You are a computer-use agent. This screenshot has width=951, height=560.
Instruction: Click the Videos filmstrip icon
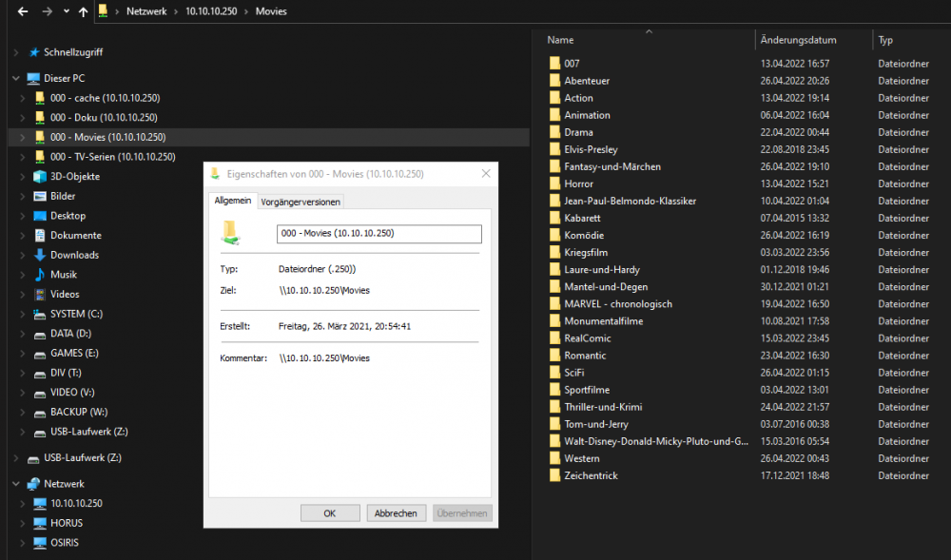pyautogui.click(x=40, y=295)
